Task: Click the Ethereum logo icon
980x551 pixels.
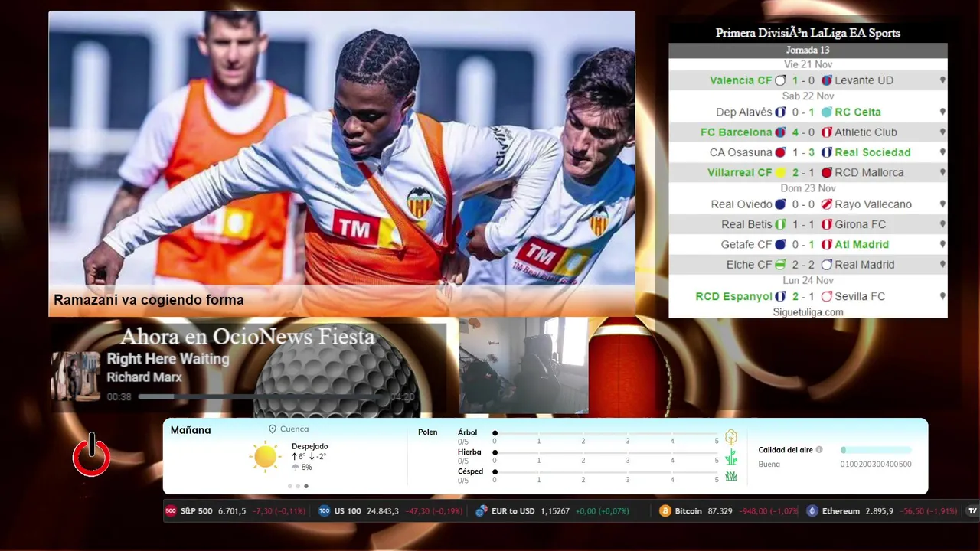Action: pos(812,510)
